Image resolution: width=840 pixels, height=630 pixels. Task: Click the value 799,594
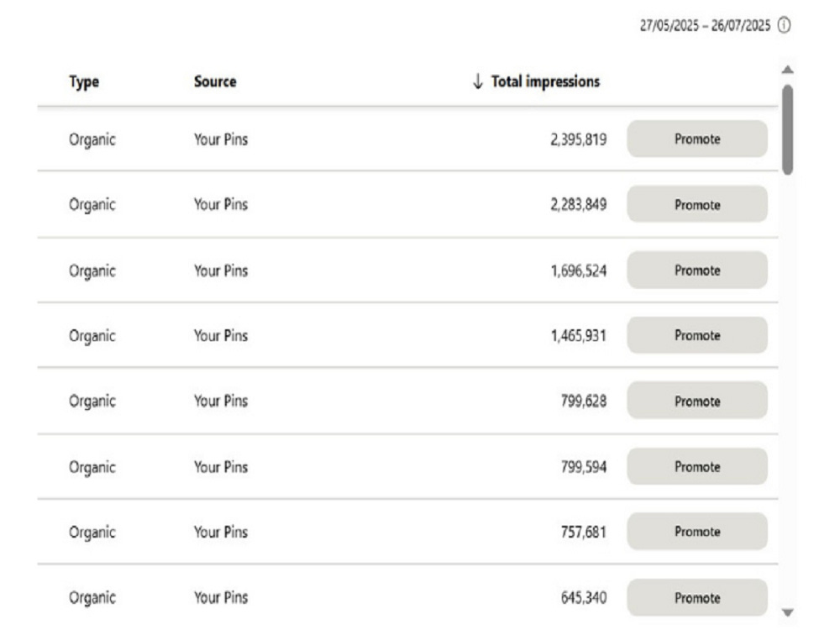(584, 467)
